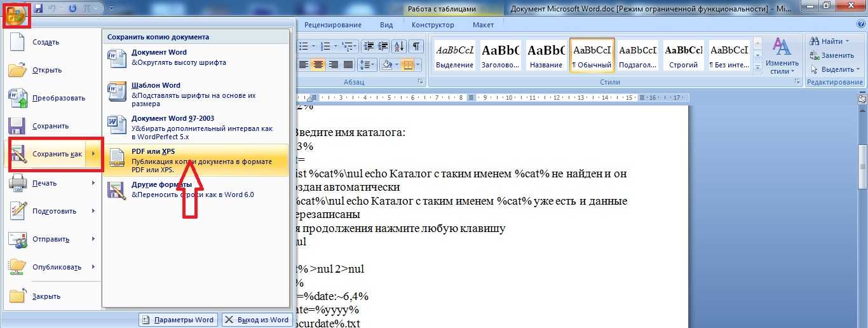Open the line spacing dropdown

click(x=367, y=65)
